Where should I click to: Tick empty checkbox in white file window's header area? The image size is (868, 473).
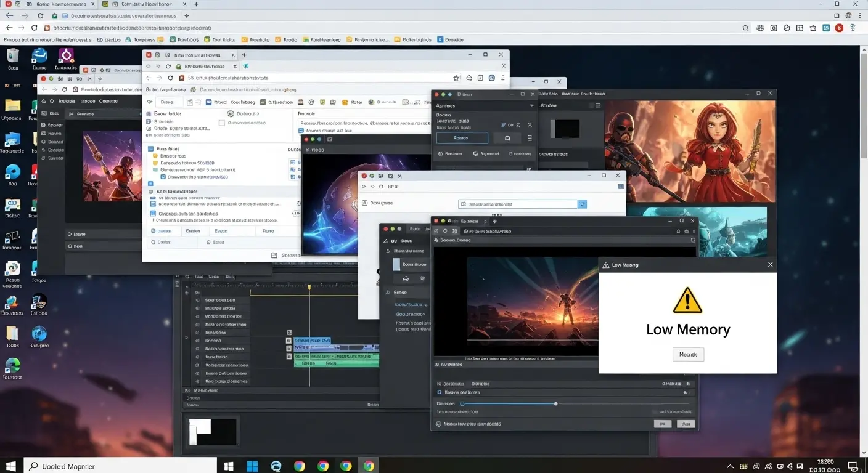(222, 123)
